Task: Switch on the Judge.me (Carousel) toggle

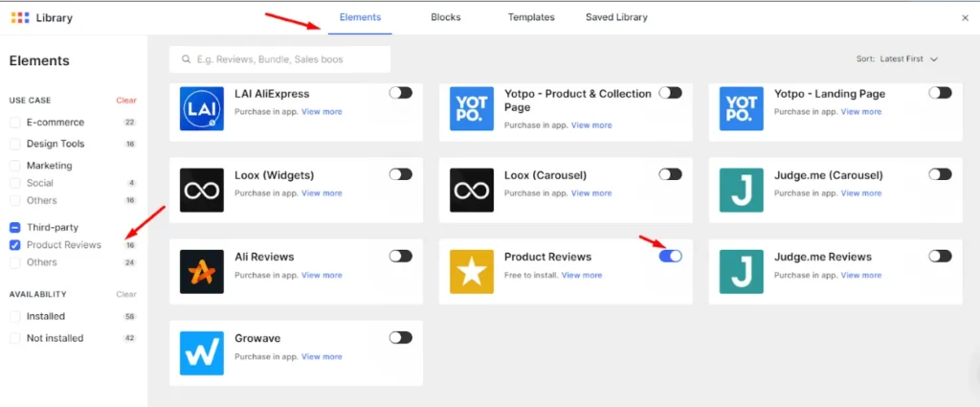Action: click(x=940, y=174)
